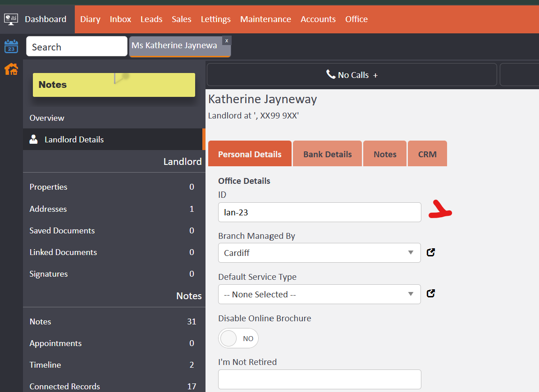Expand the Branch Managed By dropdown
Viewport: 539px width, 392px height.
(x=320, y=253)
